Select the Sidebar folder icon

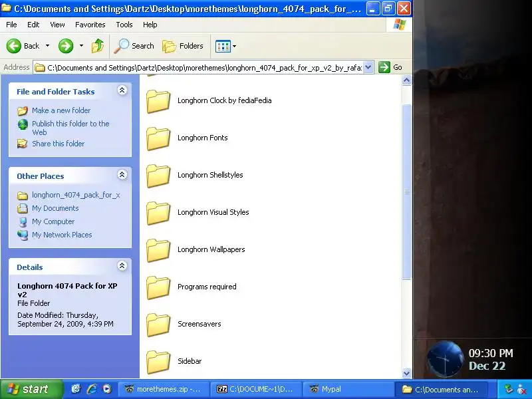pos(158,362)
